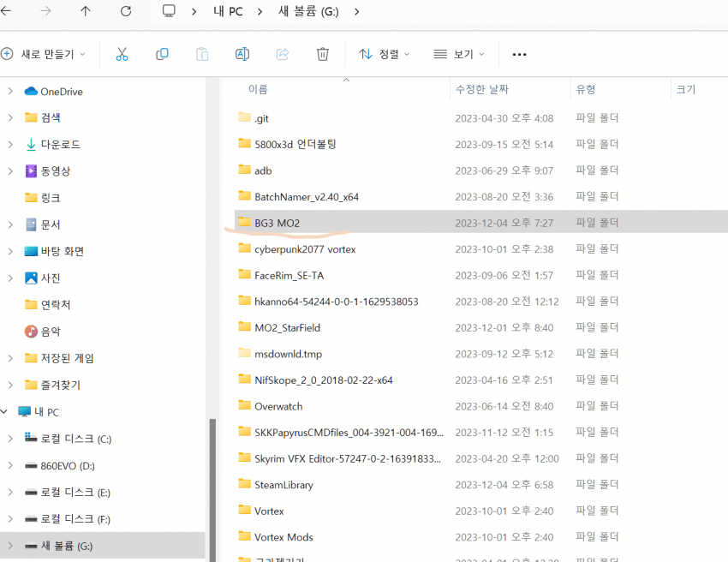Select the NifSkope_2_0_2018-02-22-x64 folder
Viewport: 728px width, 562px height.
tap(324, 380)
